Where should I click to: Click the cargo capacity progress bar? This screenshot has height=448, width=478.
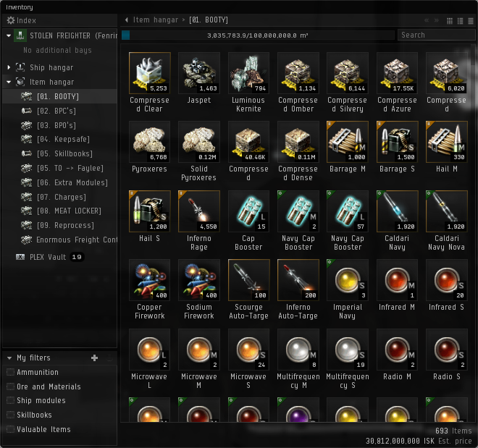click(x=258, y=35)
